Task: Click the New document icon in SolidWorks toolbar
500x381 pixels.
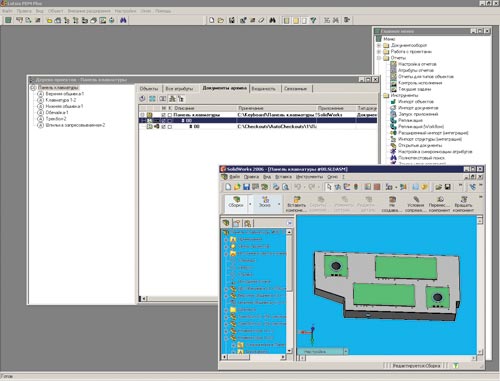Action: click(x=228, y=187)
